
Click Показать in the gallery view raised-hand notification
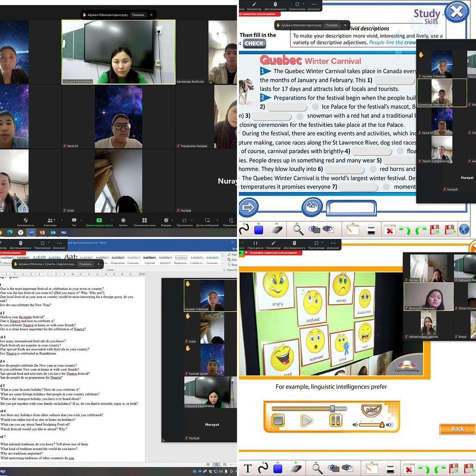tap(138, 15)
